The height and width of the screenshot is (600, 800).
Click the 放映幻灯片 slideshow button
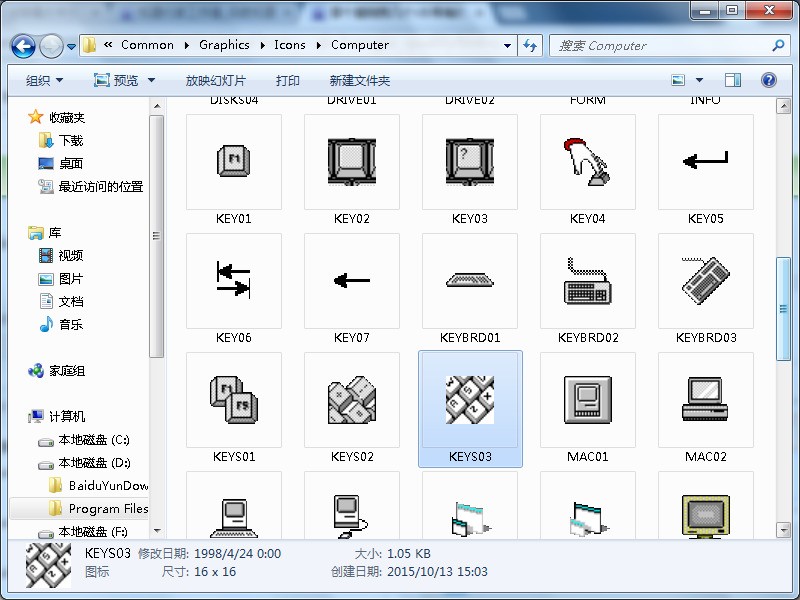(x=215, y=80)
